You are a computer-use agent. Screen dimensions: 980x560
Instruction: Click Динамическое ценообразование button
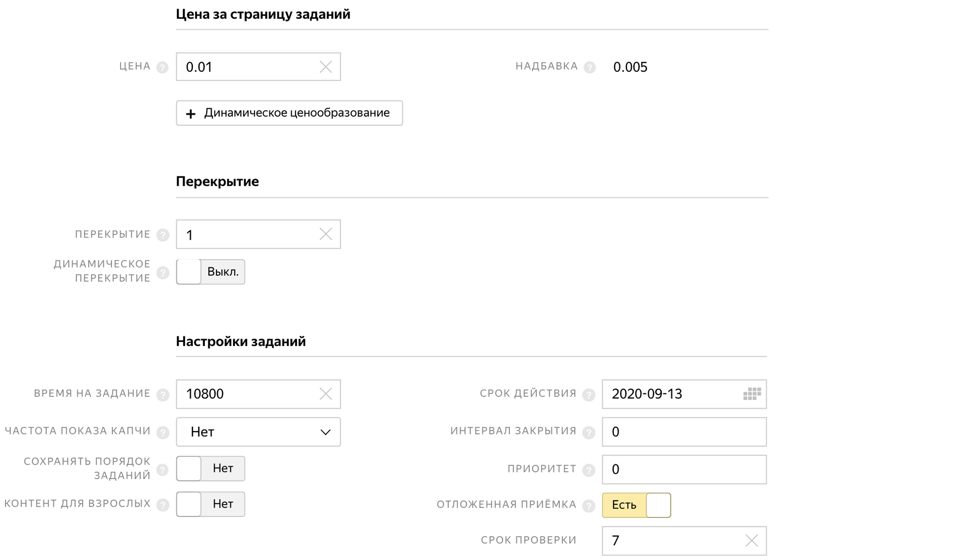[289, 113]
